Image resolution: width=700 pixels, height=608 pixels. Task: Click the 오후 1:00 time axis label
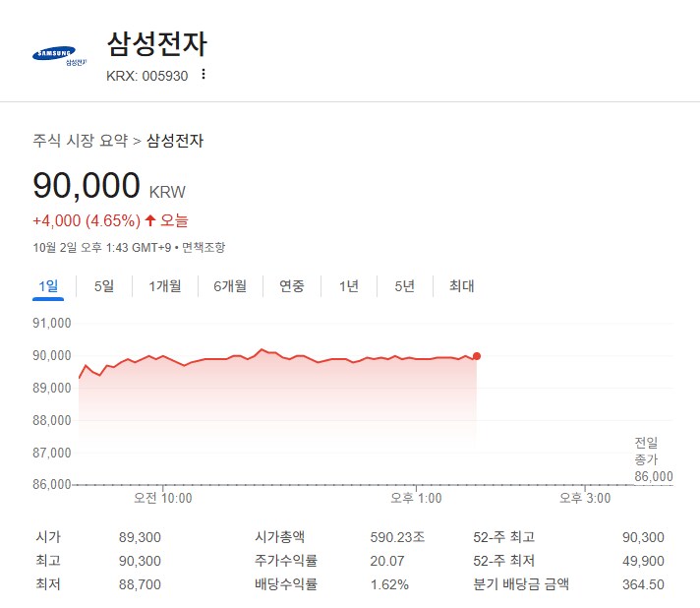416,498
